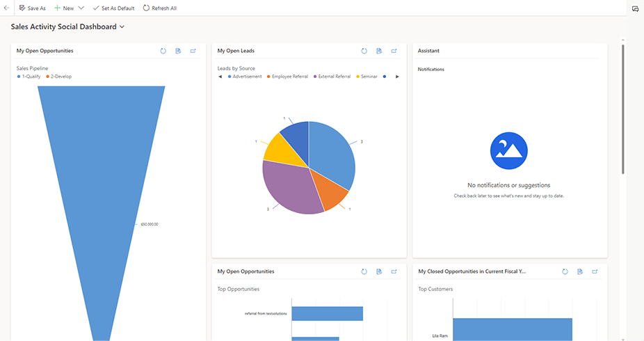644x341 pixels.
Task: Expand the Sales Pipeline chart
Action: tap(193, 51)
